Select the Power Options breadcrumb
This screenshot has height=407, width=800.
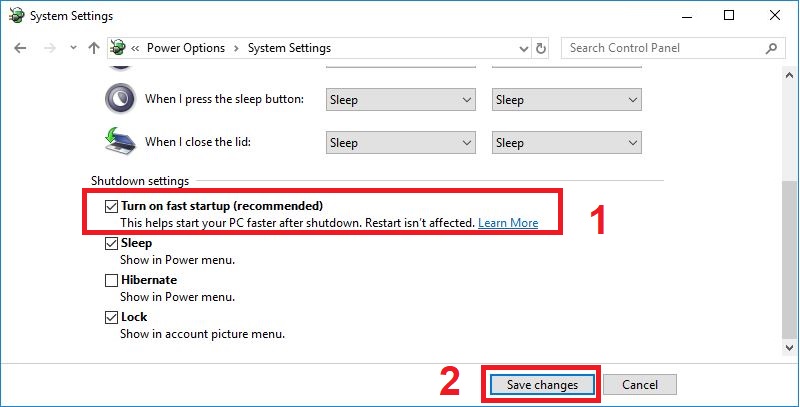point(186,48)
